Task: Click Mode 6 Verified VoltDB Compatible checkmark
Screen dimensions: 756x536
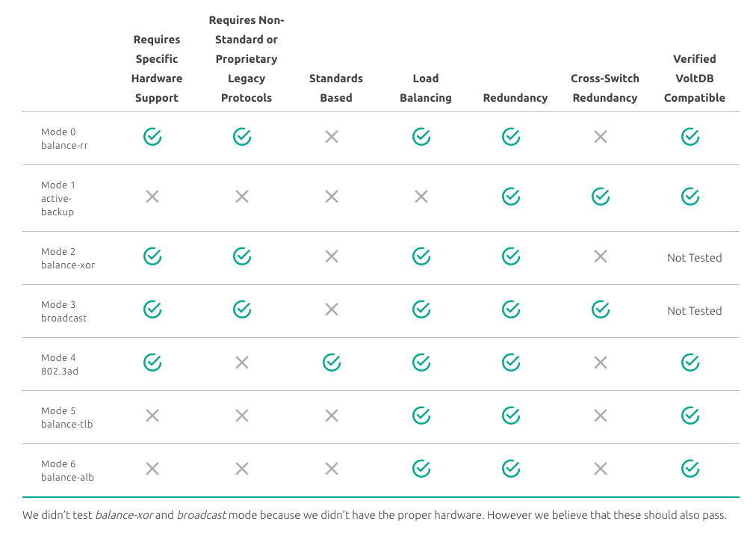Action: coord(690,469)
